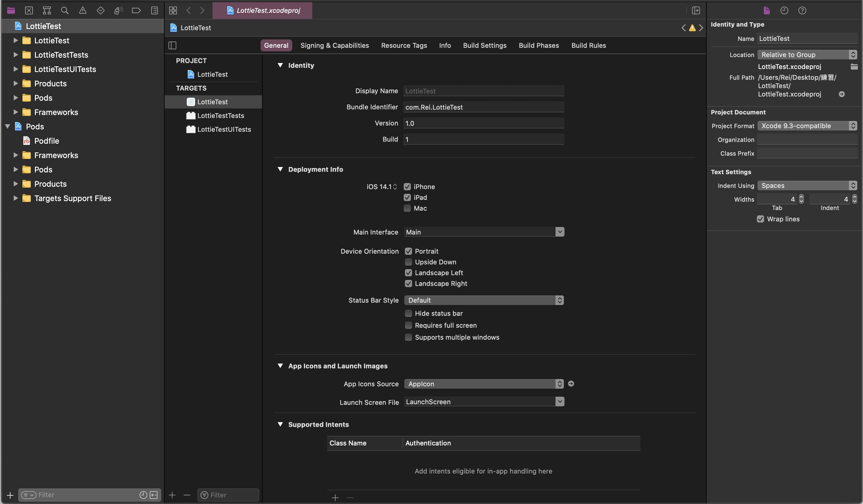This screenshot has width=863, height=504.
Task: Open the App Icons Source dropdown
Action: tap(484, 384)
